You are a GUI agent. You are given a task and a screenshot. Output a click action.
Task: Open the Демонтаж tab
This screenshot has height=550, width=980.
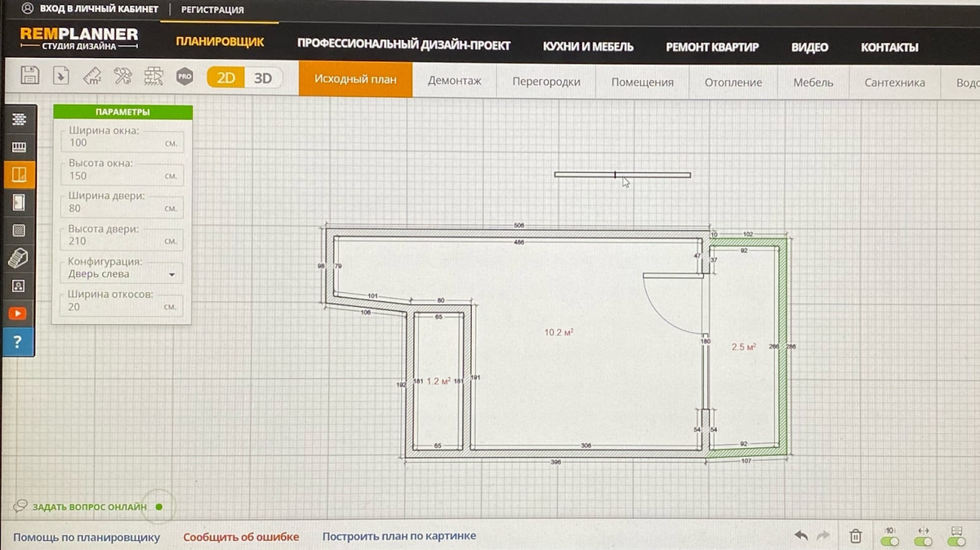[x=455, y=82]
